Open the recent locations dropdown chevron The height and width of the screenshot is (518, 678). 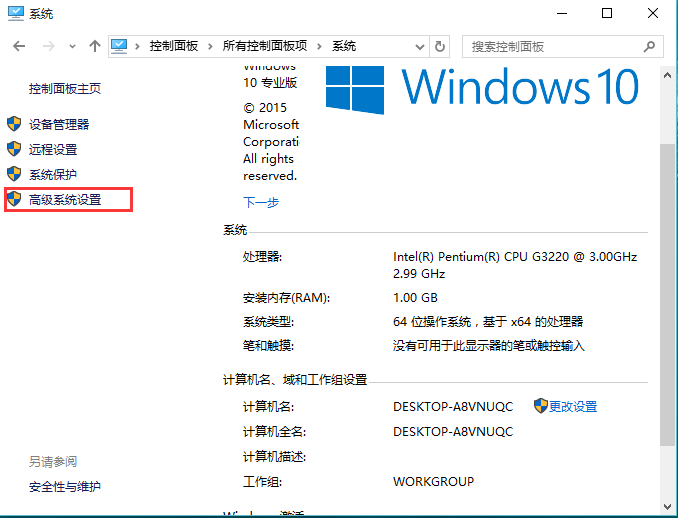(72, 46)
